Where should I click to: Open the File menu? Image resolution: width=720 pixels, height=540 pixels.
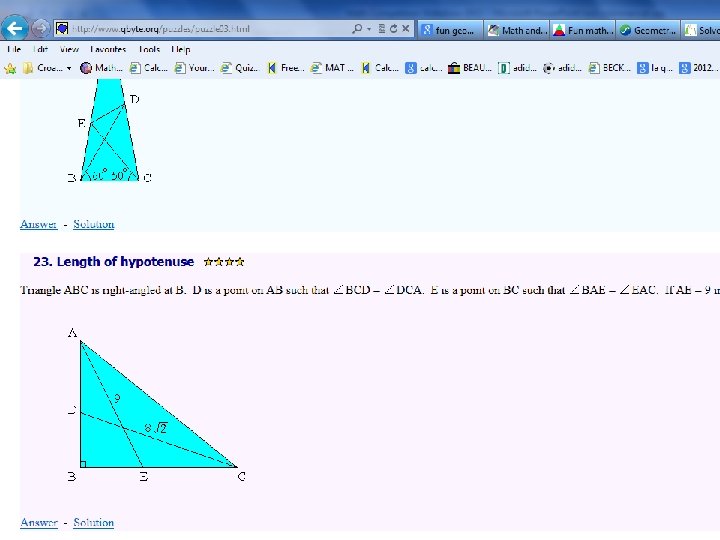click(14, 49)
